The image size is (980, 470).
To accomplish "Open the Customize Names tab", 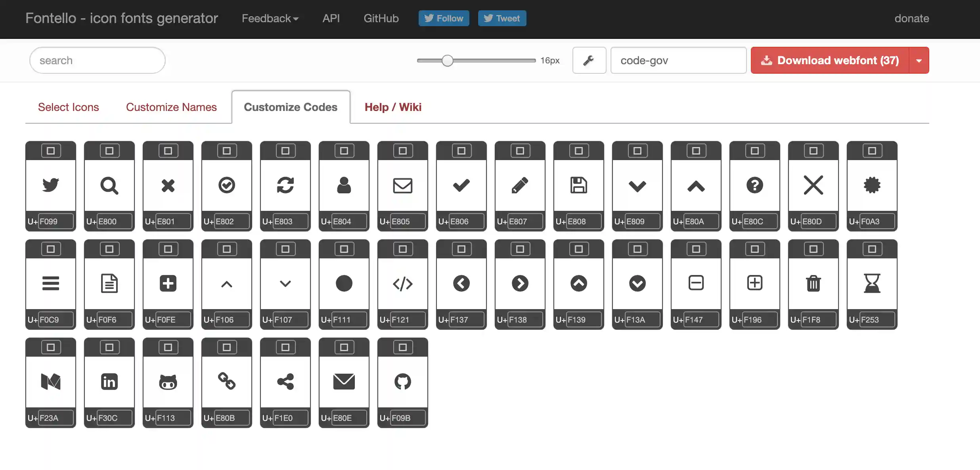I will click(171, 107).
